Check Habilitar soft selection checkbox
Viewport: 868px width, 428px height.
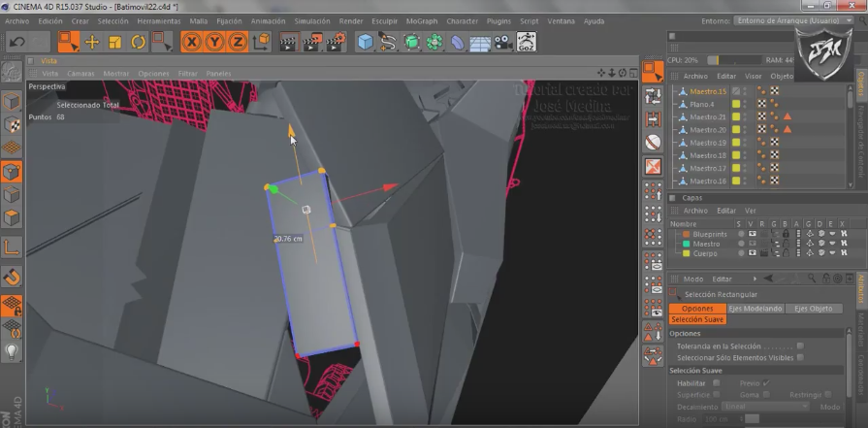point(717,382)
